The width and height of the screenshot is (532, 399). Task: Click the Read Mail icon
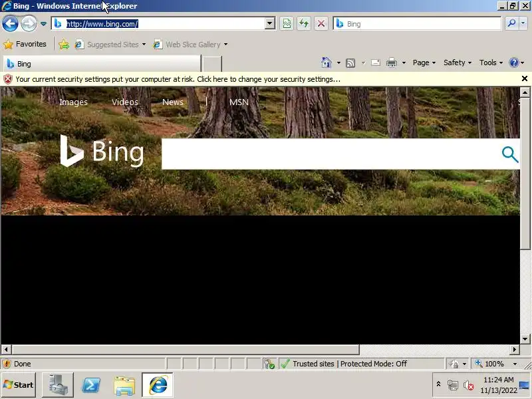(x=376, y=63)
